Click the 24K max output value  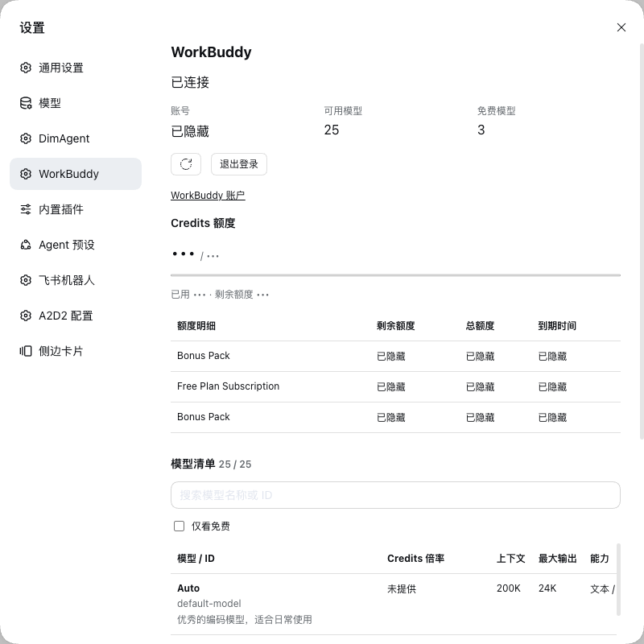(x=547, y=588)
